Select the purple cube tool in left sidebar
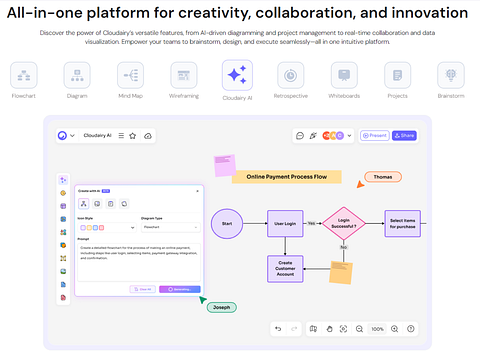The height and width of the screenshot is (360, 480). 63,206
